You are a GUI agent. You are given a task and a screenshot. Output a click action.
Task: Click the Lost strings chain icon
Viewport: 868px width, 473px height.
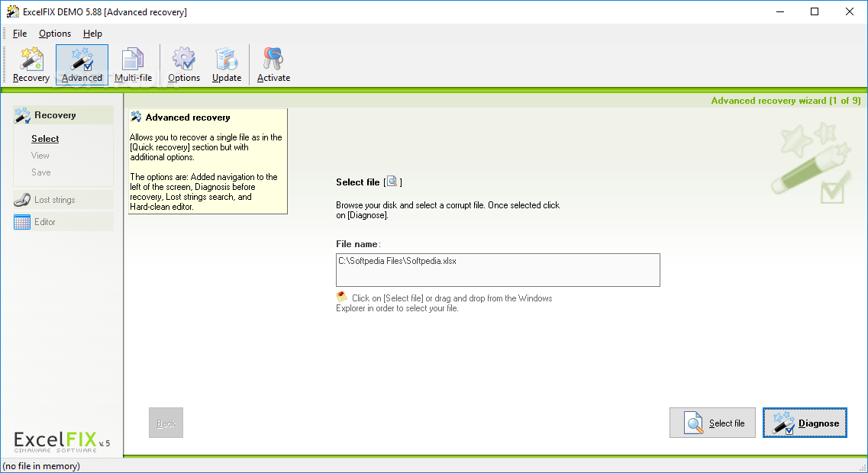pos(22,200)
